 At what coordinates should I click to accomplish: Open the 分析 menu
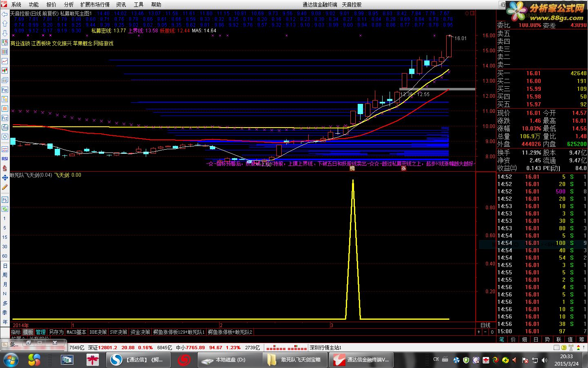pos(69,4)
